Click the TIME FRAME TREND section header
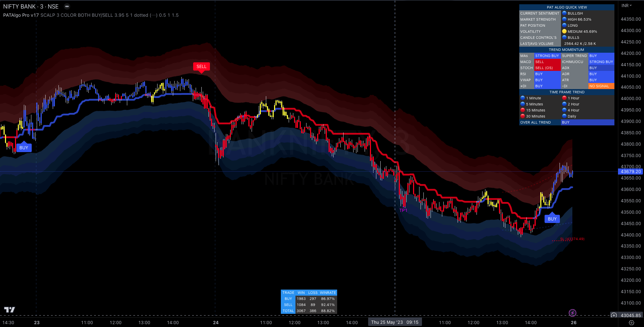This screenshot has height=327, width=644. pyautogui.click(x=567, y=92)
